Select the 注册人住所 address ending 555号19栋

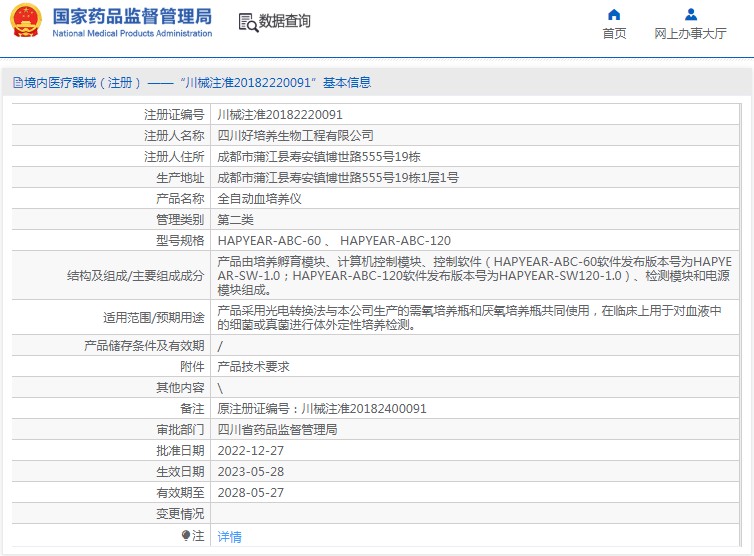(319, 157)
